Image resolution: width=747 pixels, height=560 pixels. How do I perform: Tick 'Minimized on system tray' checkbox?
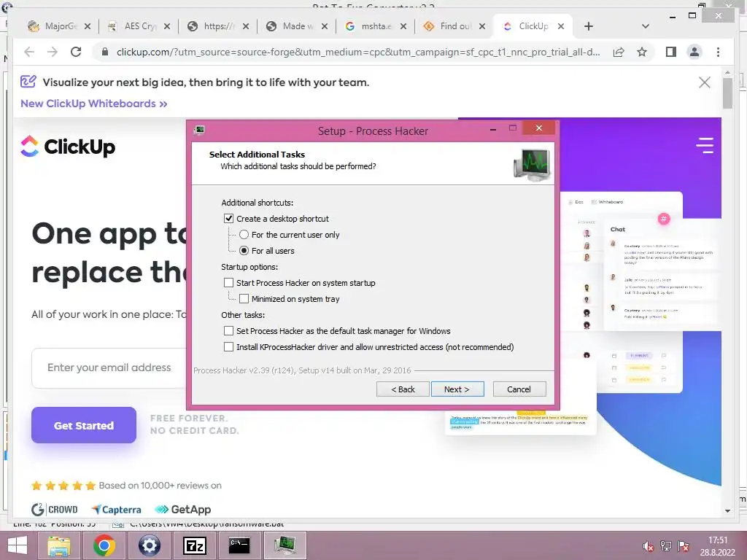[244, 298]
